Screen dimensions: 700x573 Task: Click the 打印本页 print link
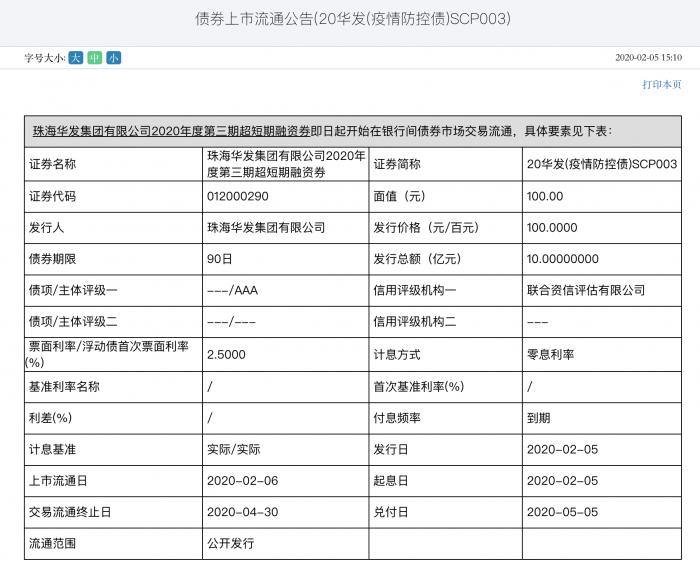pos(662,84)
